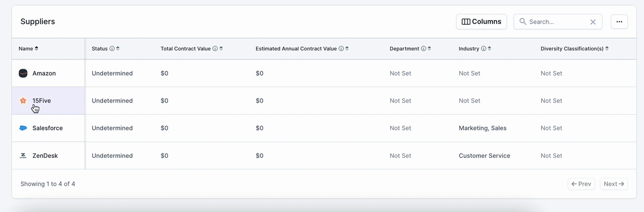Sort by Diversity Classification(s) arrows
644x212 pixels.
tap(607, 48)
